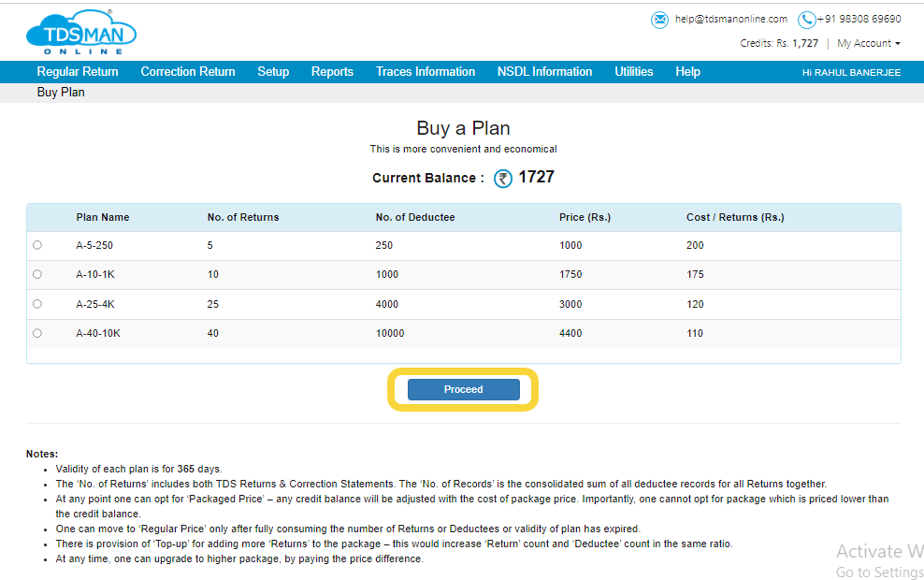Open the Regular Return menu
Screen dimensions: 924x580
click(78, 72)
